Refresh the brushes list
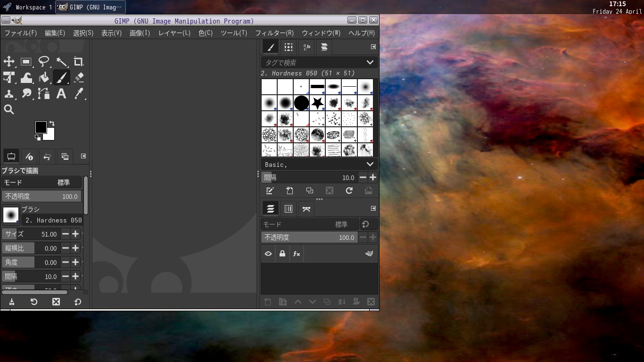 pos(349,191)
